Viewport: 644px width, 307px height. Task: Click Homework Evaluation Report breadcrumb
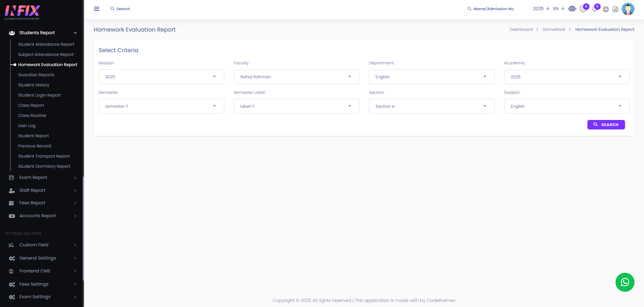point(605,29)
